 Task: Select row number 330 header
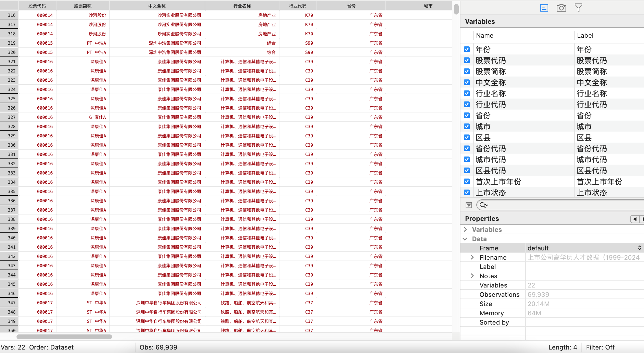point(10,145)
